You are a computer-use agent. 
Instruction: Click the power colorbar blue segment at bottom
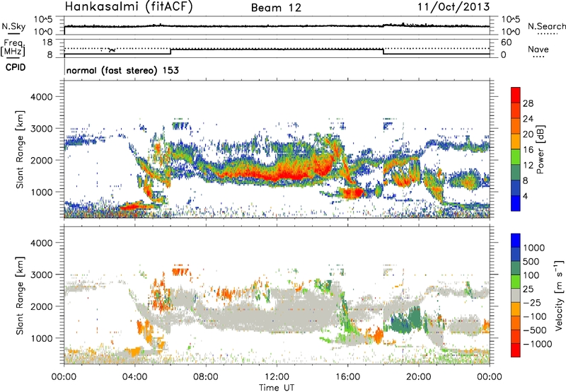pos(516,203)
